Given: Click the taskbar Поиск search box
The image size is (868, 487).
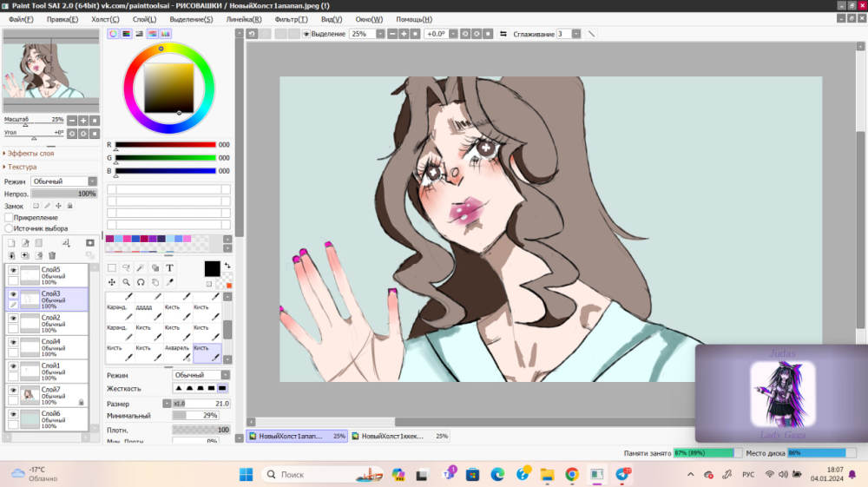Looking at the screenshot, I should click(x=323, y=474).
